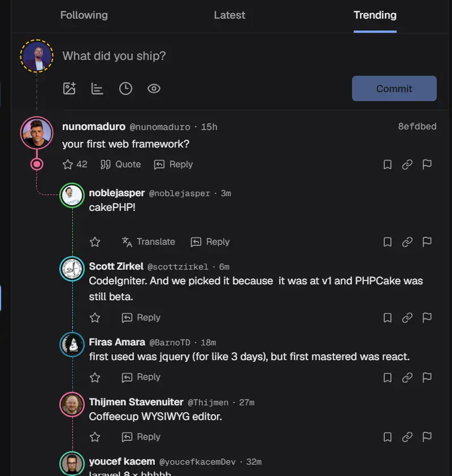Copy link to noblejasper's cakePHP reply
Viewport: 452px width, 476px height.
click(x=407, y=241)
